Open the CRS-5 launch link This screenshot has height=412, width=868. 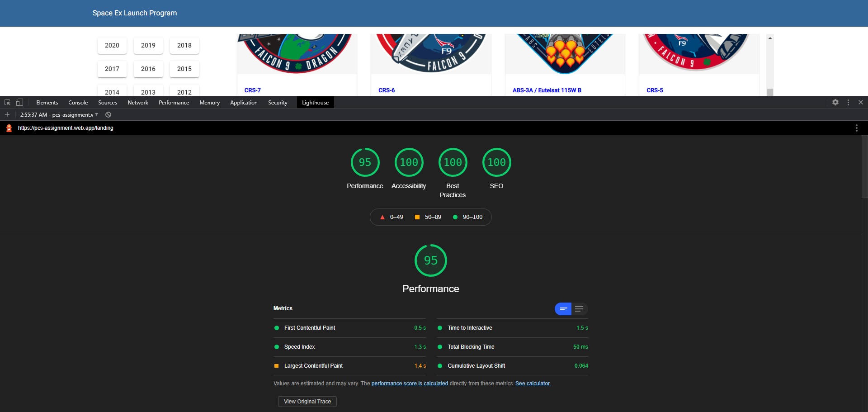pos(655,90)
